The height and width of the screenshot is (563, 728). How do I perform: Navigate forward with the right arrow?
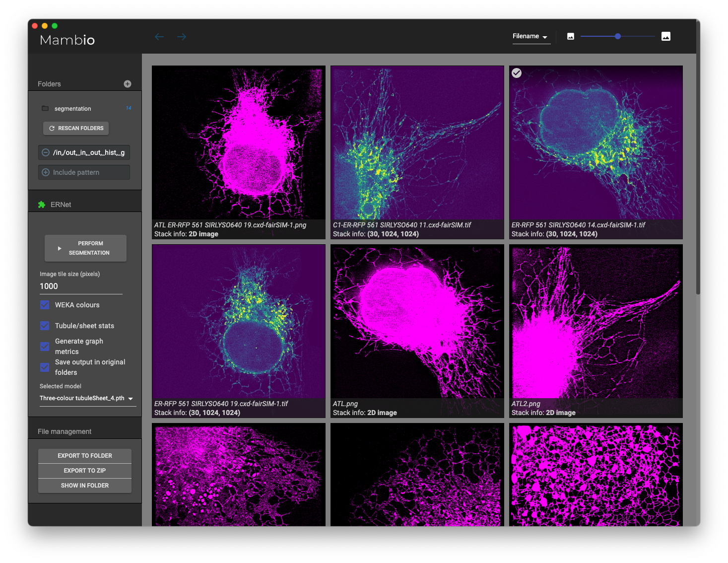point(182,37)
